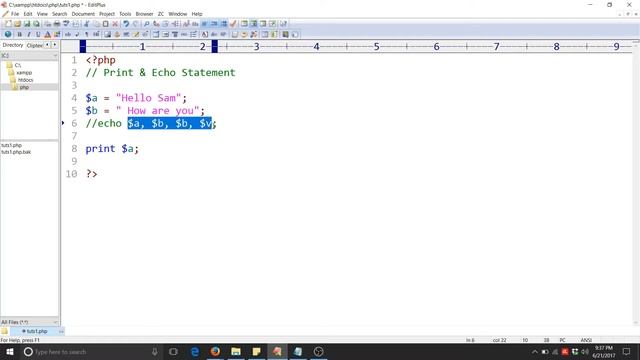This screenshot has height=360, width=640.
Task: Click the '// Print & Echo Statement' comment line
Action: tap(160, 73)
